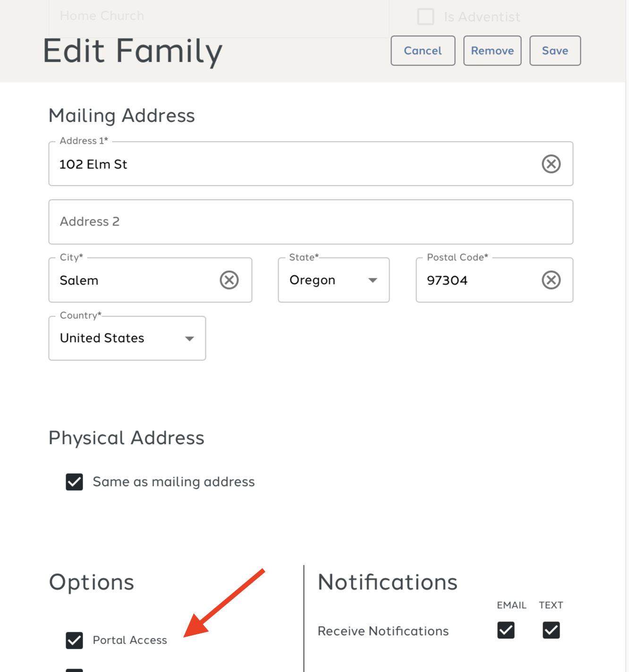Click the TEXT checkmark under Notifications

pyautogui.click(x=551, y=630)
